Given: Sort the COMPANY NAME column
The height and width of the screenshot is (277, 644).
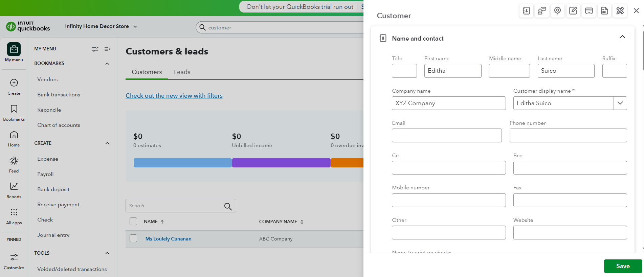Looking at the screenshot, I should [302, 222].
